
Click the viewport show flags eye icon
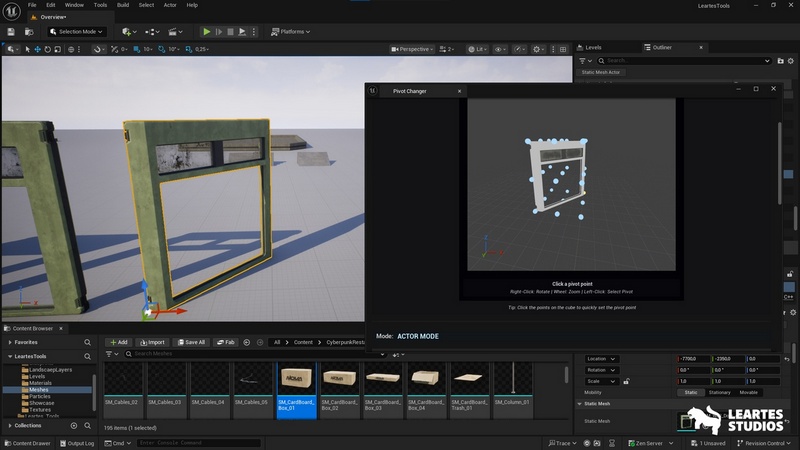pos(500,49)
